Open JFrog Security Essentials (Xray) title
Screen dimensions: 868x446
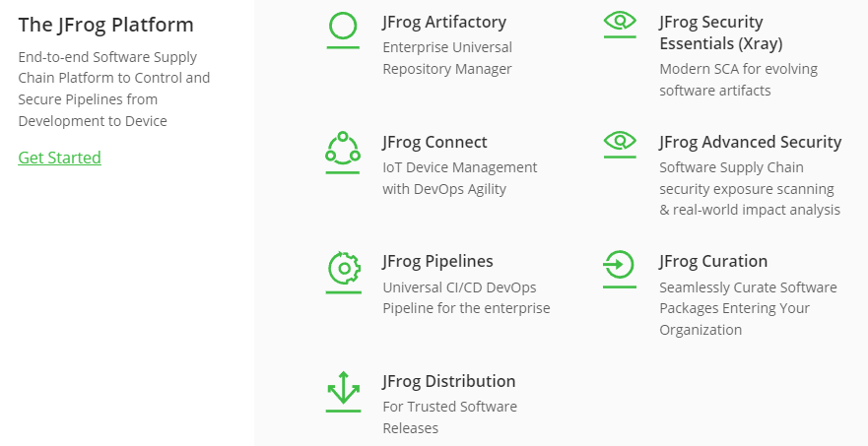tap(721, 32)
